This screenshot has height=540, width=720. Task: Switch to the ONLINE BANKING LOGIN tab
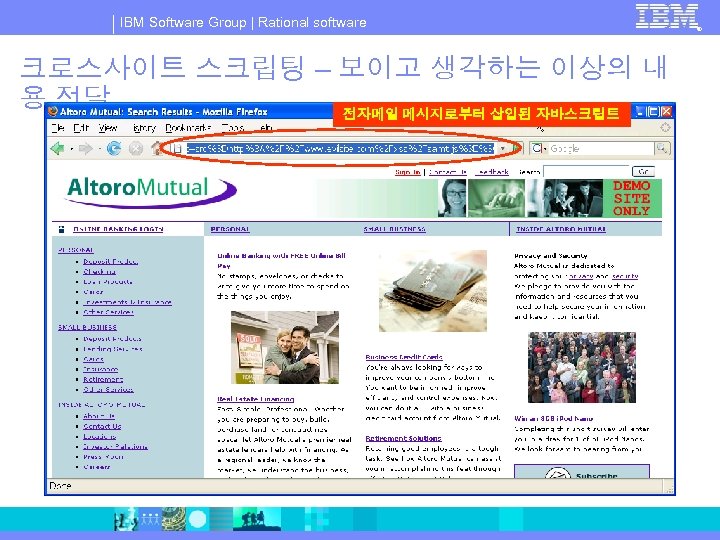(x=118, y=229)
